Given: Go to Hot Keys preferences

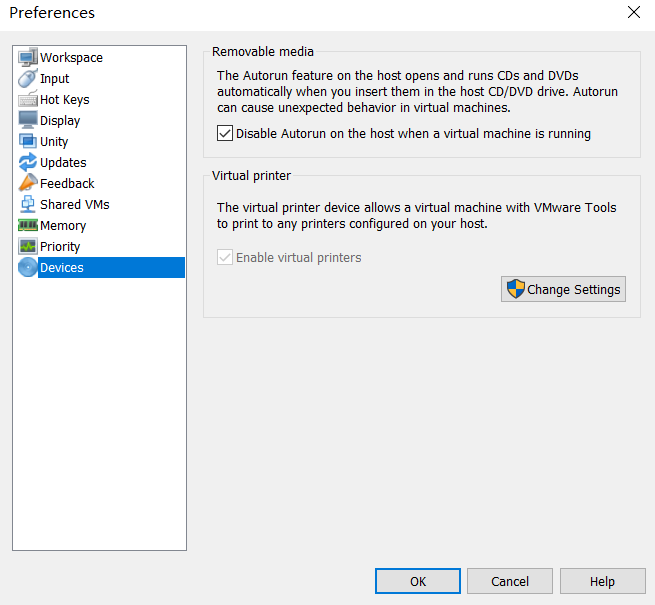Looking at the screenshot, I should click(x=64, y=99).
